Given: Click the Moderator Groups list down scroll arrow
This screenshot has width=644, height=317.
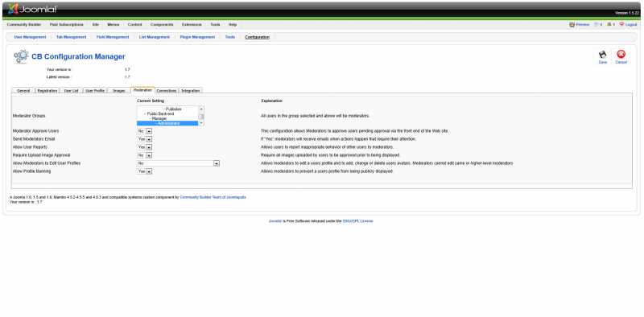Looking at the screenshot, I should pos(200,123).
